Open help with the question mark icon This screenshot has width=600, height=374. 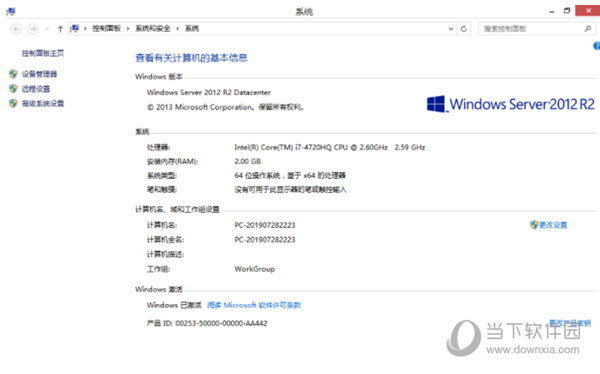(597, 46)
